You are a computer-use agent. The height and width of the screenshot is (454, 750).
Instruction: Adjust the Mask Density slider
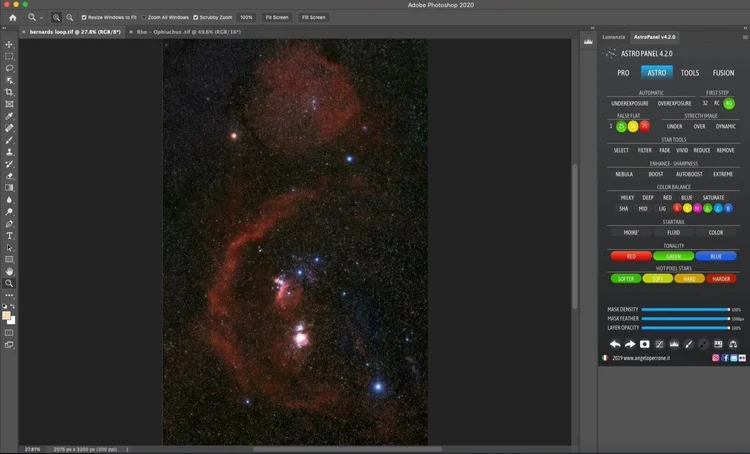685,310
